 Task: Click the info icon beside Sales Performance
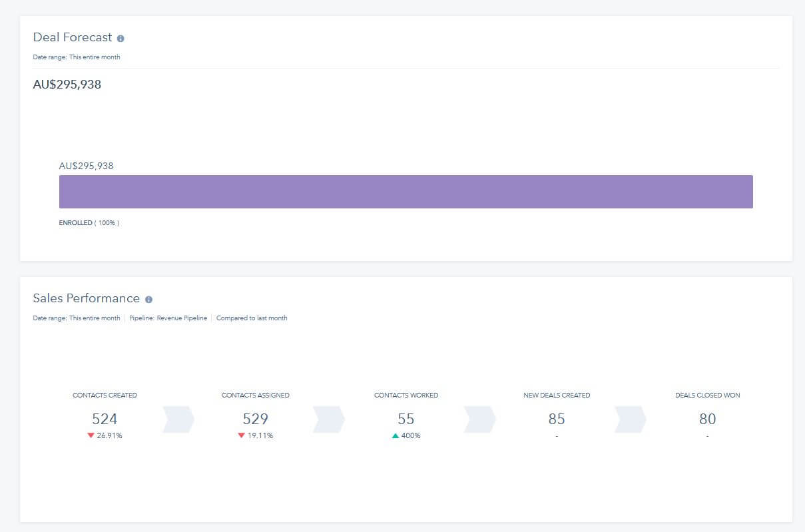click(x=148, y=300)
